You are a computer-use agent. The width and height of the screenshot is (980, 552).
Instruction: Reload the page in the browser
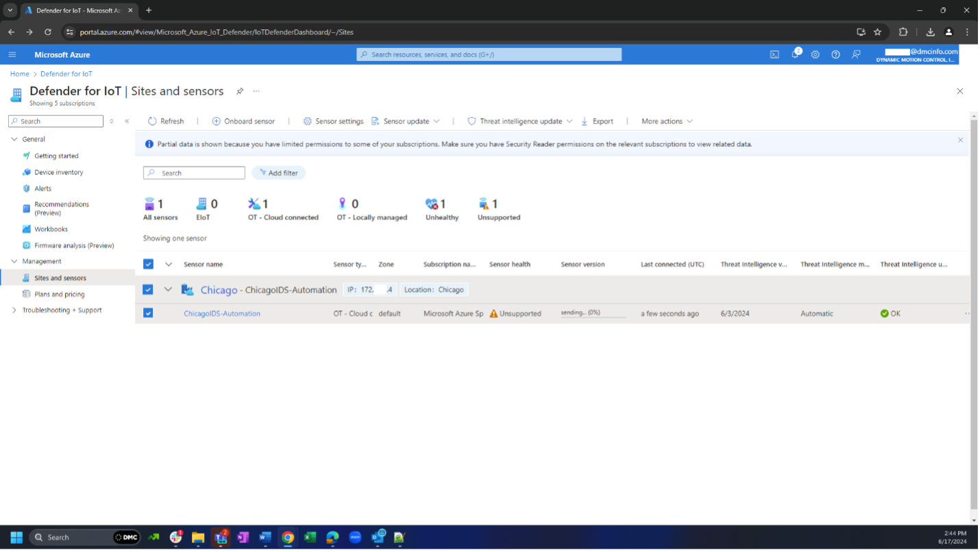(x=48, y=32)
